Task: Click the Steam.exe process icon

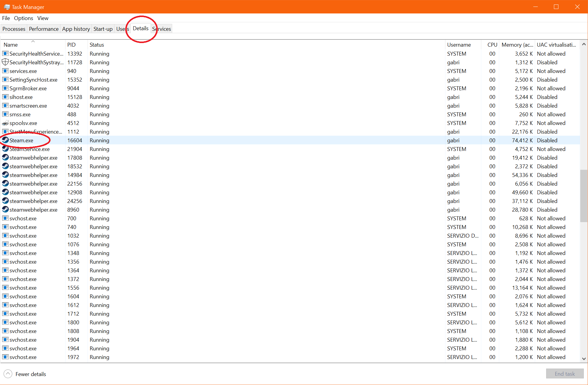Action: click(5, 140)
